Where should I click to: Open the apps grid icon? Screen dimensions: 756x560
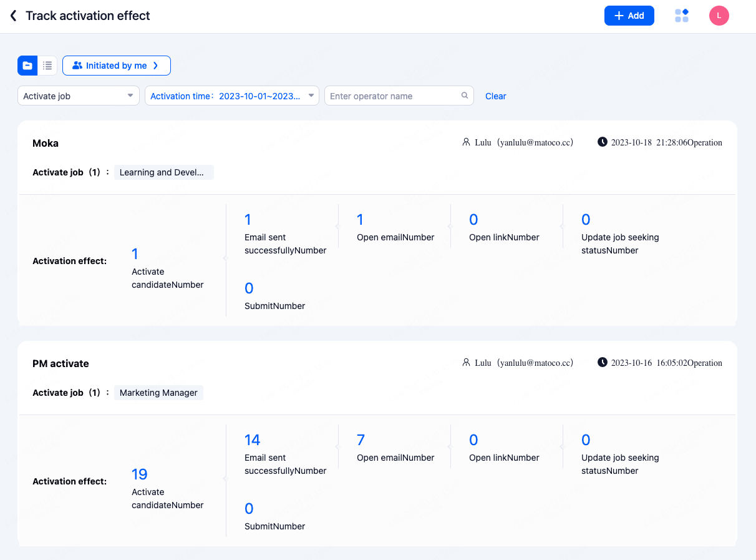pos(682,16)
